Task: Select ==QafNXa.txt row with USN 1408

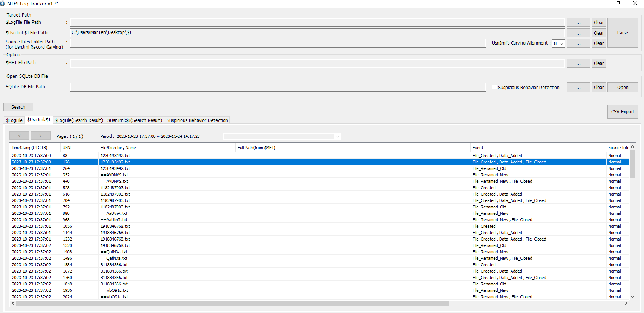Action: pyautogui.click(x=320, y=252)
